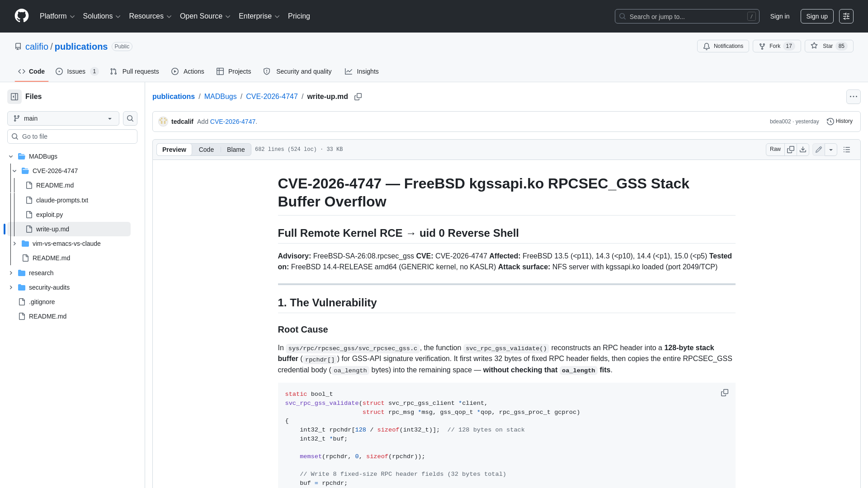Open the MADBugs breadcrumb link

220,96
